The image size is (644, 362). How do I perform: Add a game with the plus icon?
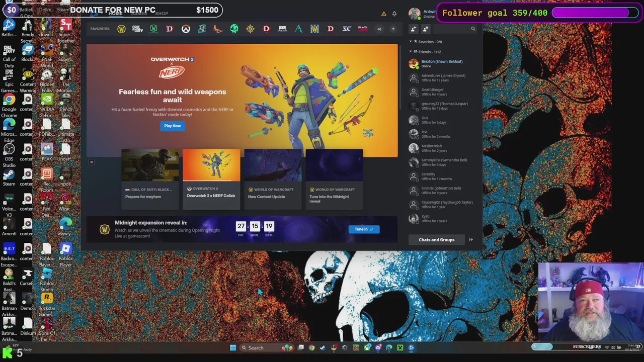point(393,29)
